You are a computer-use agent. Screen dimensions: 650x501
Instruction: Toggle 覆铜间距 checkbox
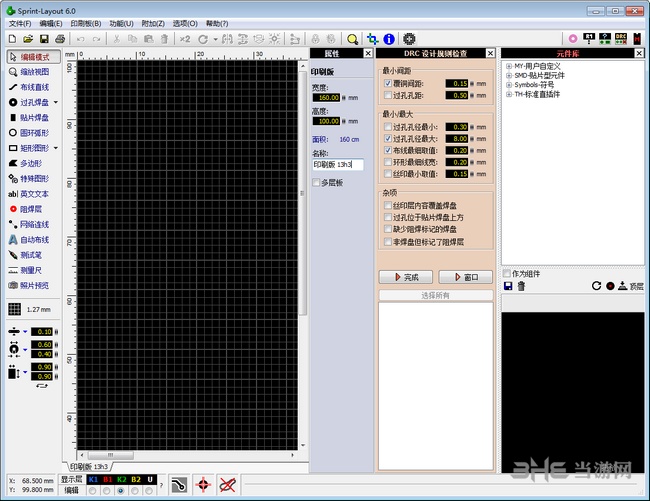388,83
